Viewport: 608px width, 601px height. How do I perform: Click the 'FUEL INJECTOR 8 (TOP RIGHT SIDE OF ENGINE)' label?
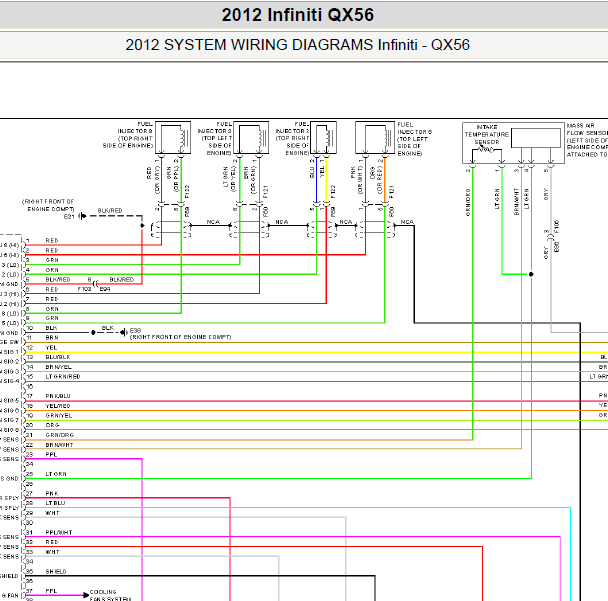128,135
